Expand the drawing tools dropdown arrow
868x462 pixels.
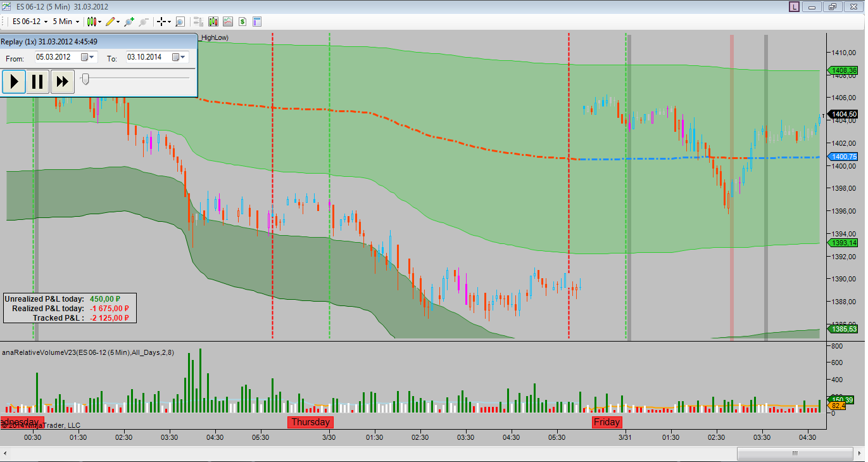point(119,22)
